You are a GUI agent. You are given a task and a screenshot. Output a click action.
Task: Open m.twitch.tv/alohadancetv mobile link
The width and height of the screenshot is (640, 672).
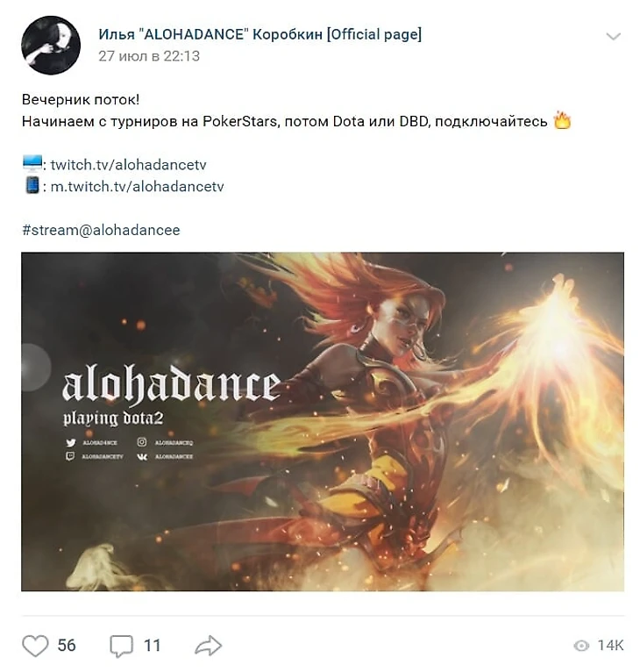point(137,187)
